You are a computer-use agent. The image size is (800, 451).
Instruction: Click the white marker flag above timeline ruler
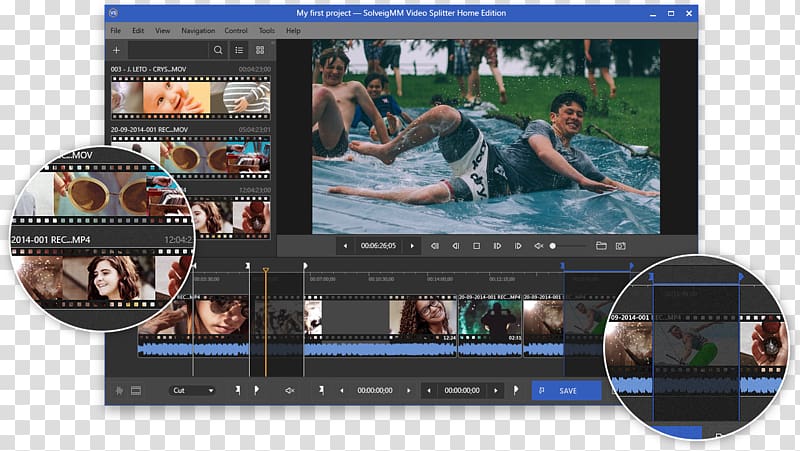click(x=305, y=266)
